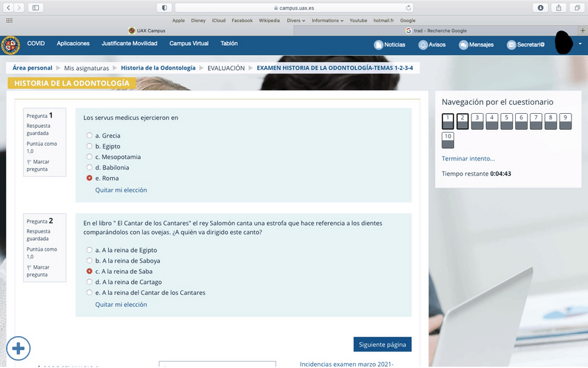
Task: Select answer c. Mesopotamia
Action: 89,157
